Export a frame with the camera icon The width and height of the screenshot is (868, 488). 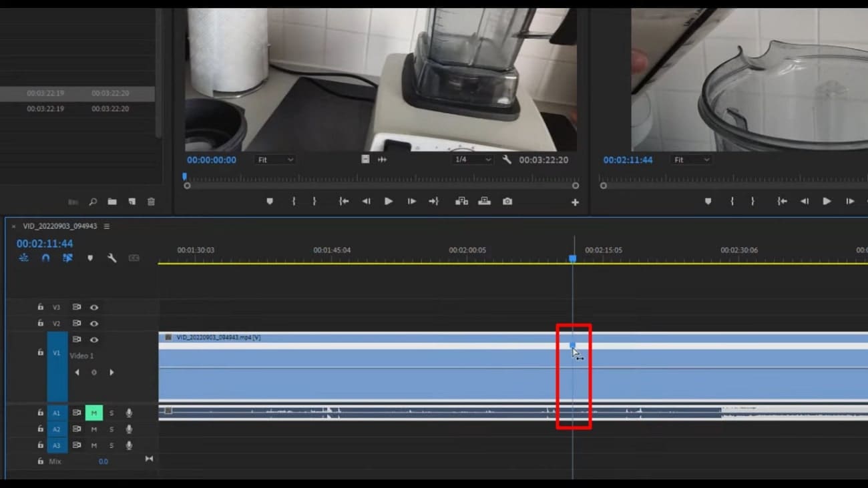pyautogui.click(x=507, y=201)
